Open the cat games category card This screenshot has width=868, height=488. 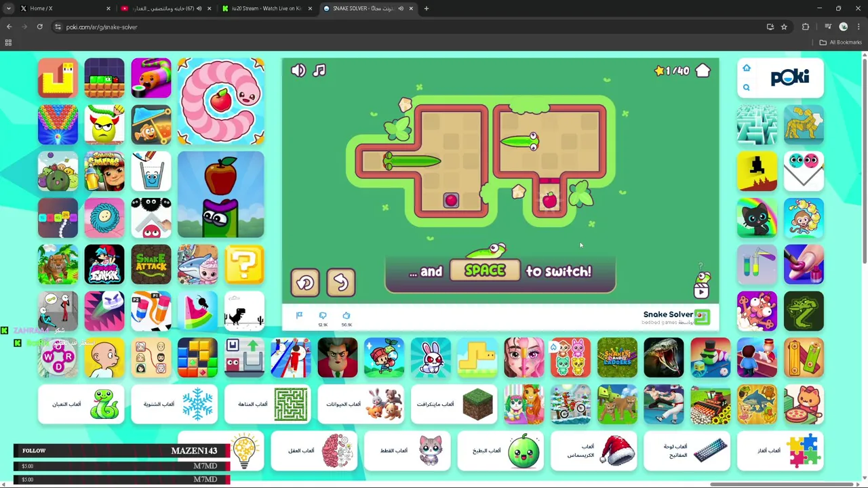coord(407,451)
